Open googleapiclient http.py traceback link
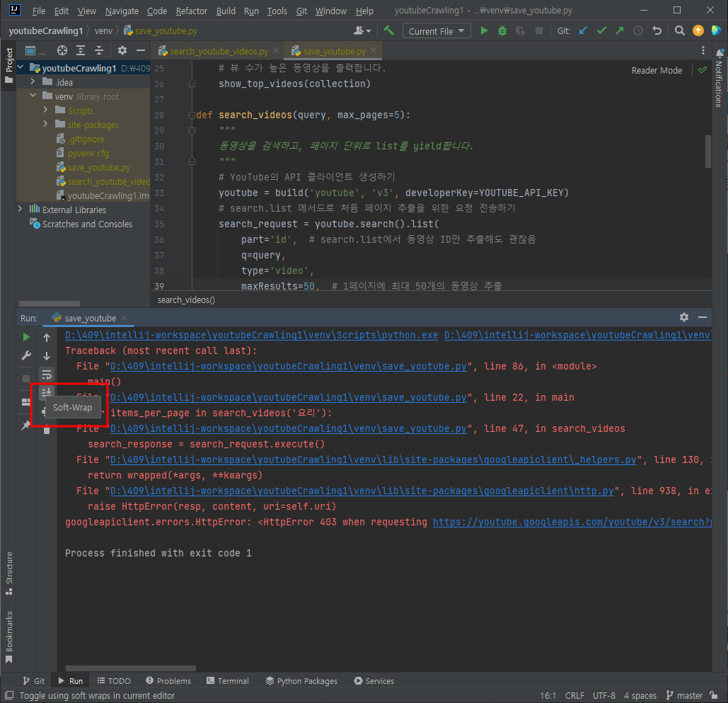 coord(362,491)
